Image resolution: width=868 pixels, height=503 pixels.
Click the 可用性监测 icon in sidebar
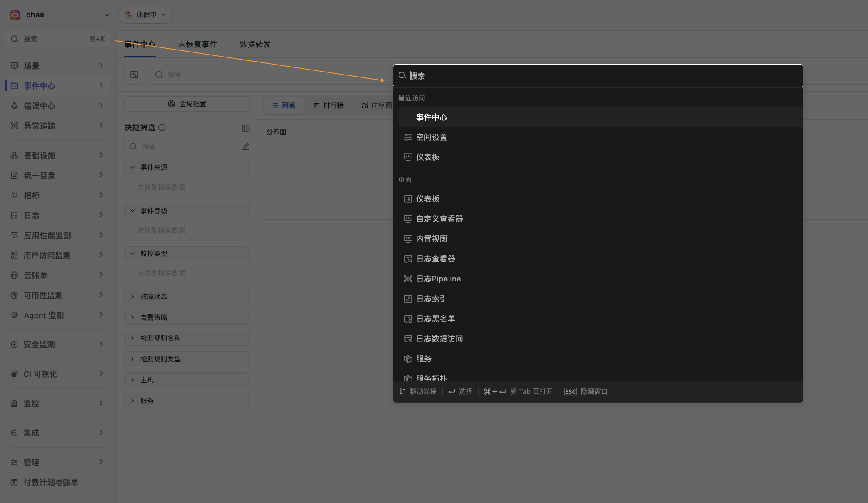pyautogui.click(x=14, y=295)
